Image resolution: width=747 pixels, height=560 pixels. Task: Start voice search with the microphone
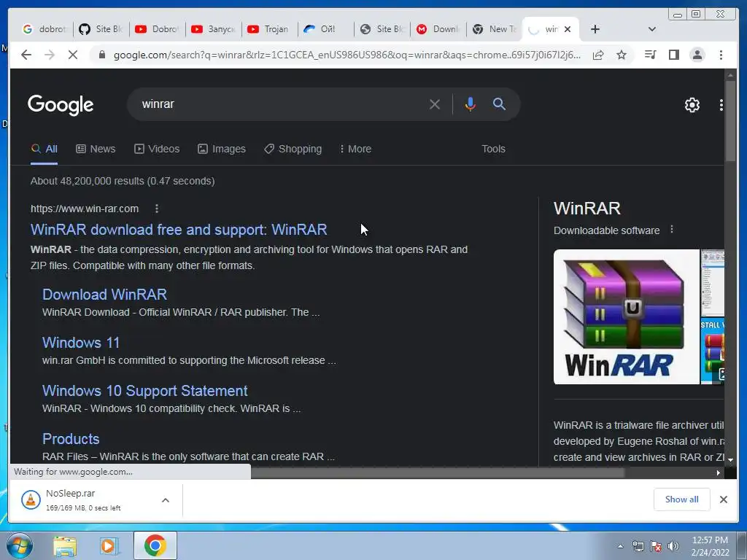[471, 104]
